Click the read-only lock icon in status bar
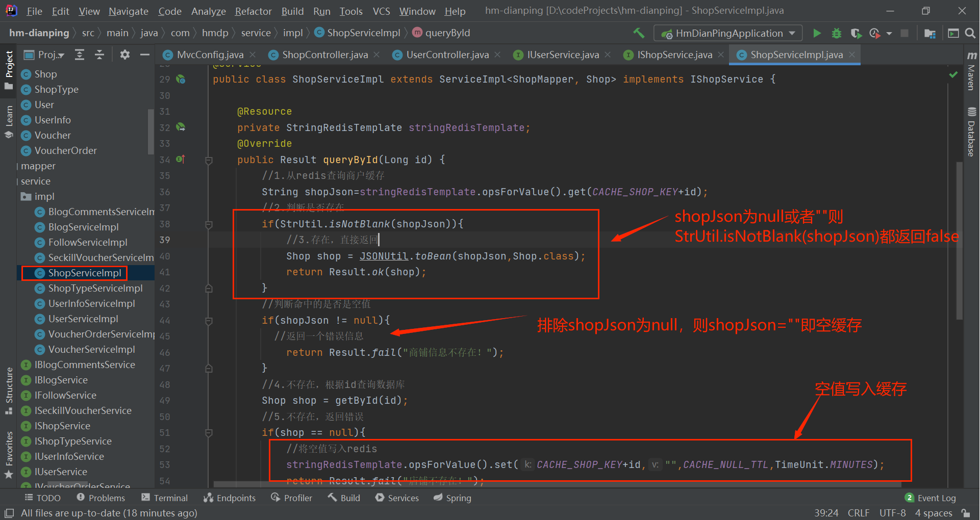Image resolution: width=980 pixels, height=520 pixels. point(965,513)
